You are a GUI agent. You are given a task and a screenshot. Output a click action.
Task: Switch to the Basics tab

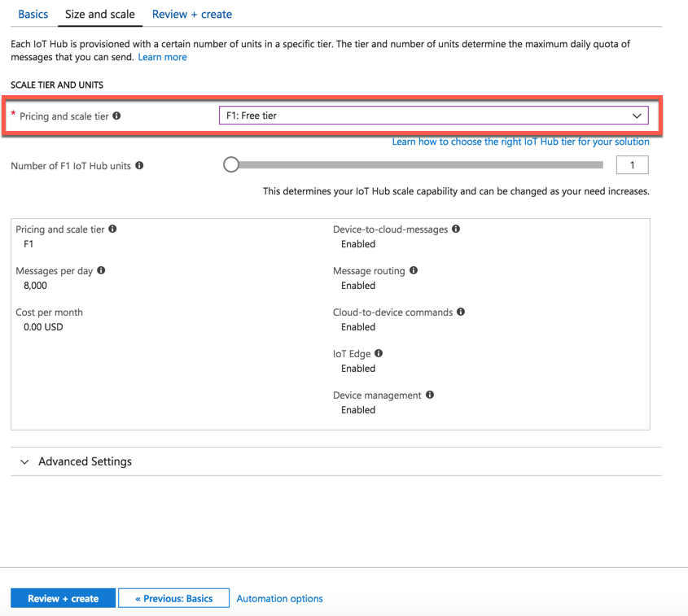point(33,14)
